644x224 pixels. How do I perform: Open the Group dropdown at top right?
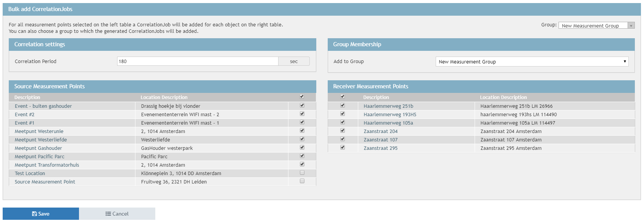pos(596,26)
